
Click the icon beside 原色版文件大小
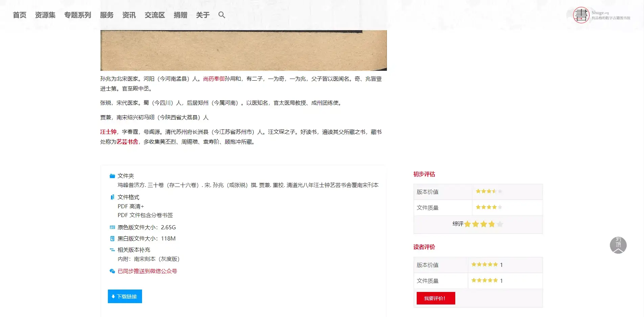112,227
